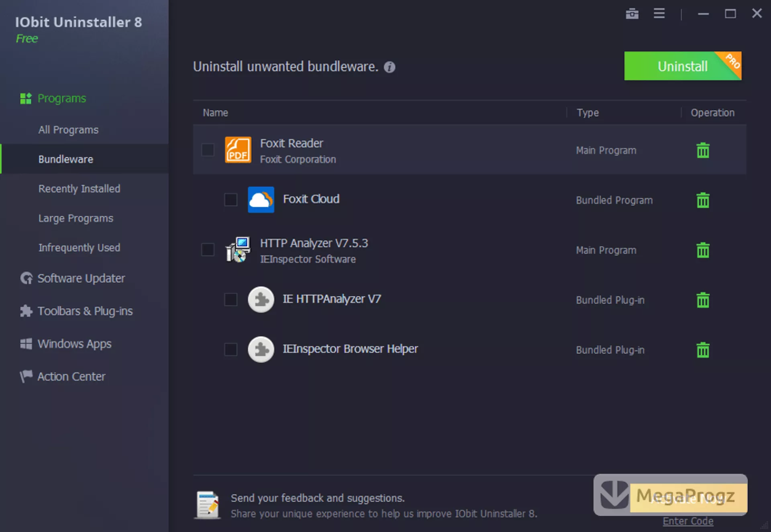Go to Windows Apps
Image resolution: width=771 pixels, height=532 pixels.
click(x=74, y=344)
